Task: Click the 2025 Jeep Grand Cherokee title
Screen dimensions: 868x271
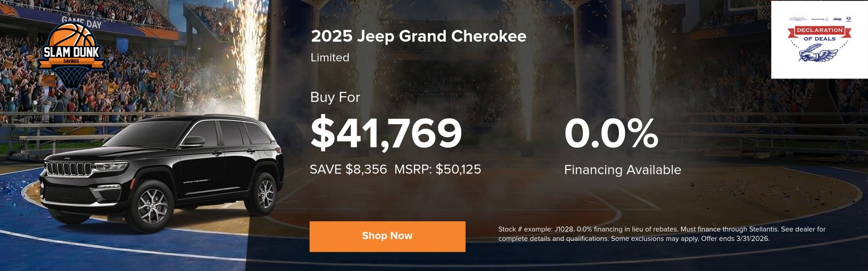Action: (x=418, y=36)
